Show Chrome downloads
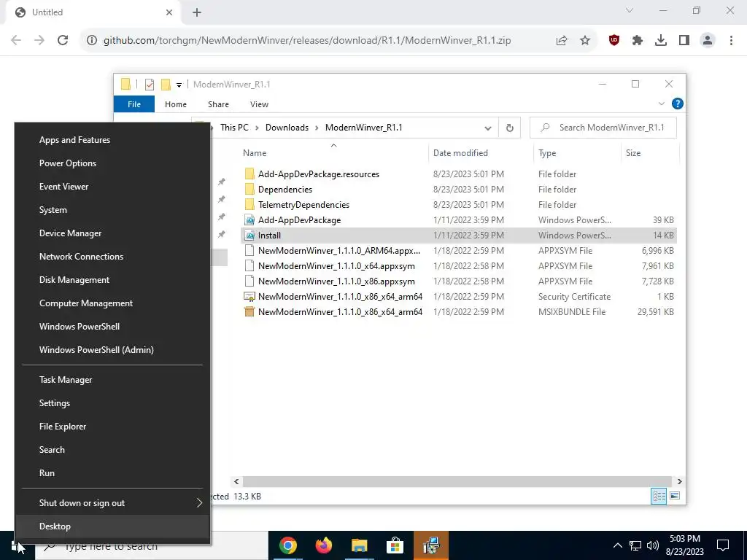The image size is (747, 560). click(x=661, y=41)
